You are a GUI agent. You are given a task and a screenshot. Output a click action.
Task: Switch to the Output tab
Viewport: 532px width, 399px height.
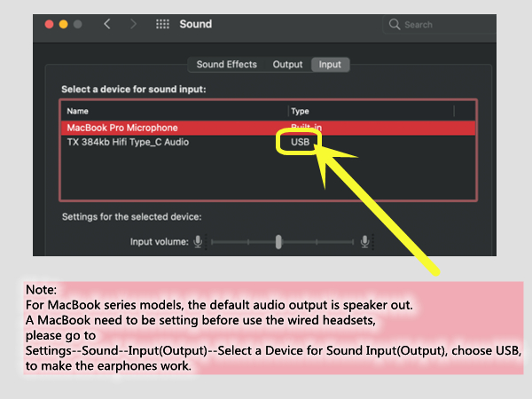[x=287, y=65]
